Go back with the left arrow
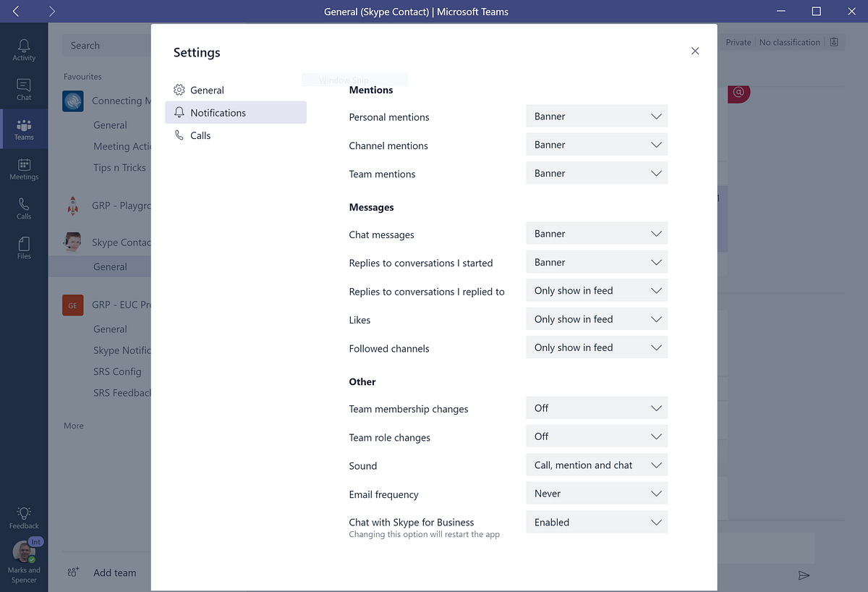Screen dimensions: 868x592 pyautogui.click(x=16, y=11)
